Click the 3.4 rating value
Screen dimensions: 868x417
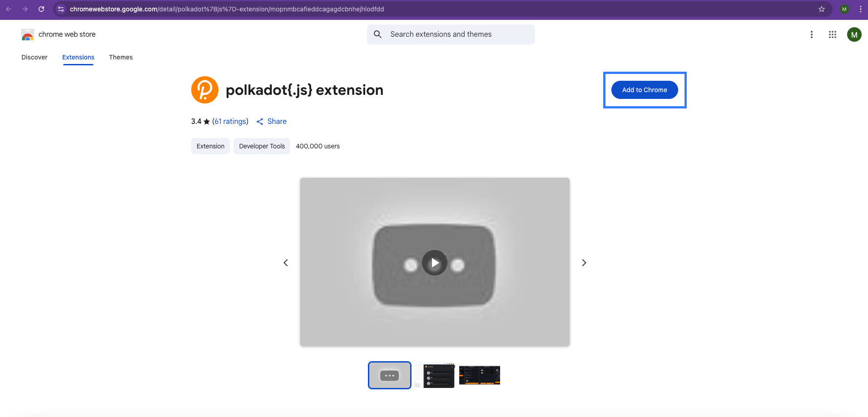pyautogui.click(x=196, y=122)
